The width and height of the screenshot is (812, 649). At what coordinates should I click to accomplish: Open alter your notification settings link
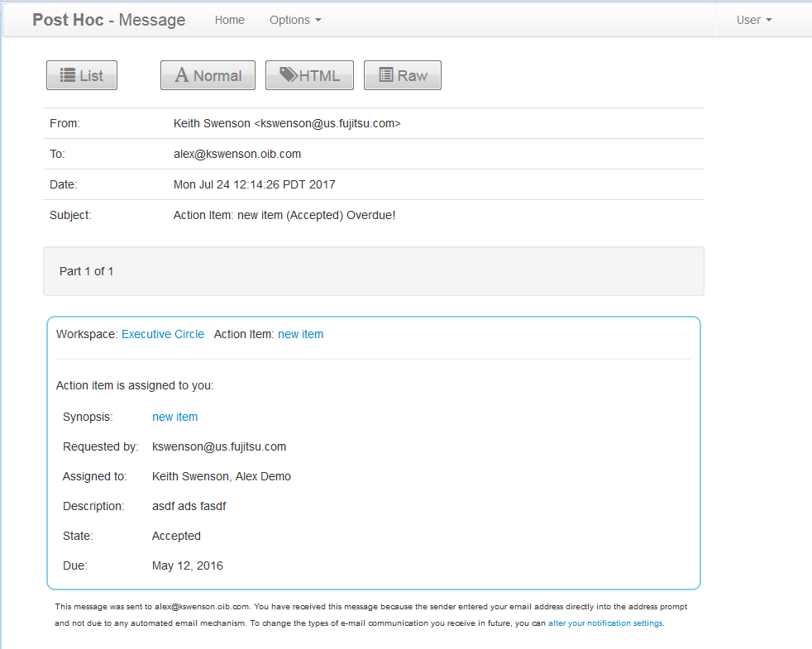click(x=605, y=623)
